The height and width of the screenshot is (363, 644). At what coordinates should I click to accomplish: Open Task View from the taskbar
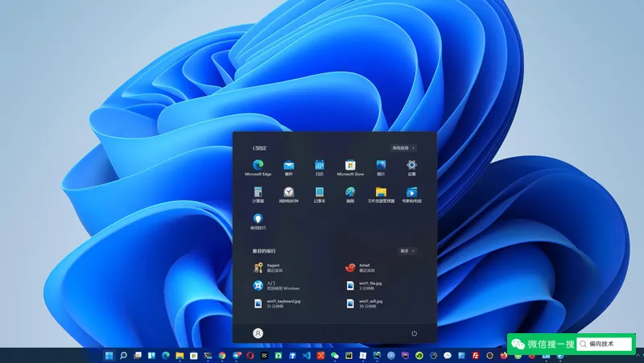coord(138,356)
